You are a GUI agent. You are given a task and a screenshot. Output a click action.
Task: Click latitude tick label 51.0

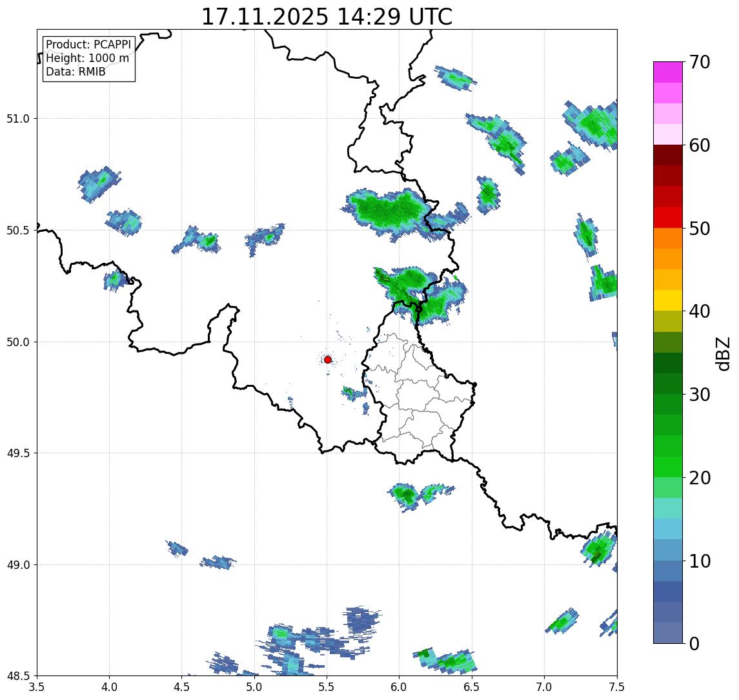pos(18,119)
